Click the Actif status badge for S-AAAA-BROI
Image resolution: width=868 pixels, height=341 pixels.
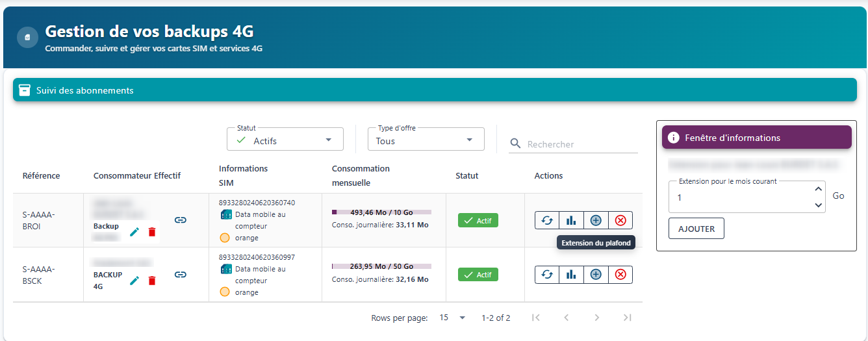pyautogui.click(x=478, y=220)
